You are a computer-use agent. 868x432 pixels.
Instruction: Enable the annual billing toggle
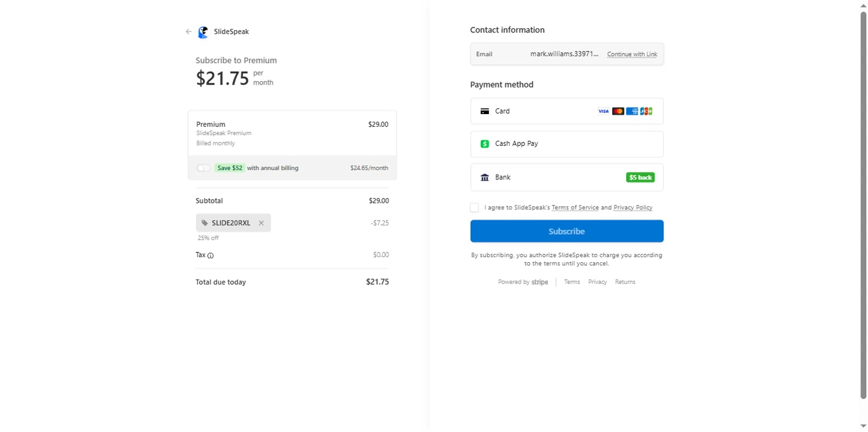(203, 168)
